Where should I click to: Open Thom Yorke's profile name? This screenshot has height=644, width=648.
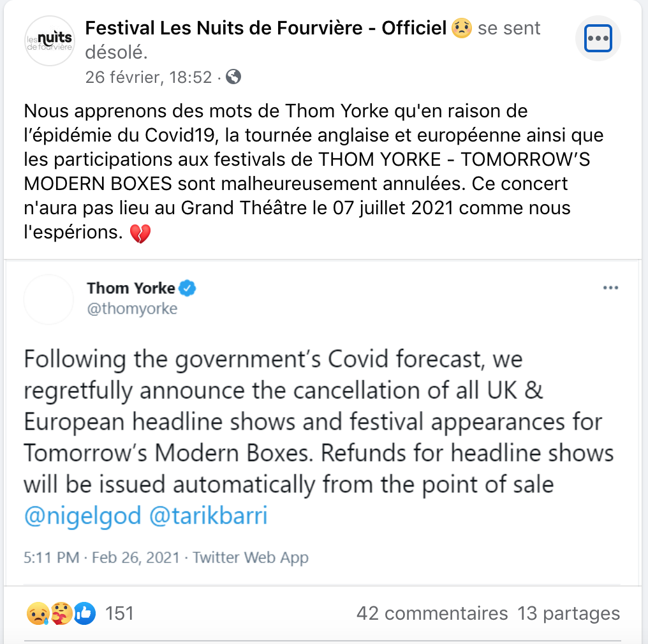pyautogui.click(x=131, y=288)
